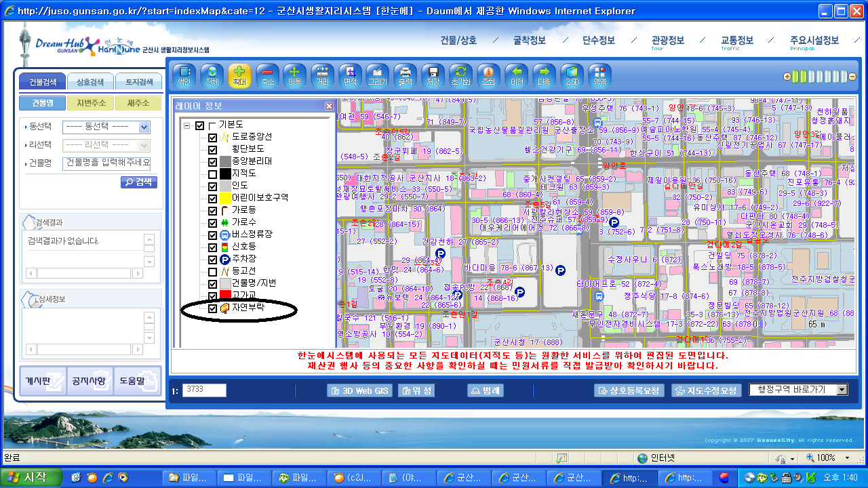Image resolution: width=868 pixels, height=488 pixels.
Task: Collapse the 기본도 layer tree
Action: coord(186,126)
